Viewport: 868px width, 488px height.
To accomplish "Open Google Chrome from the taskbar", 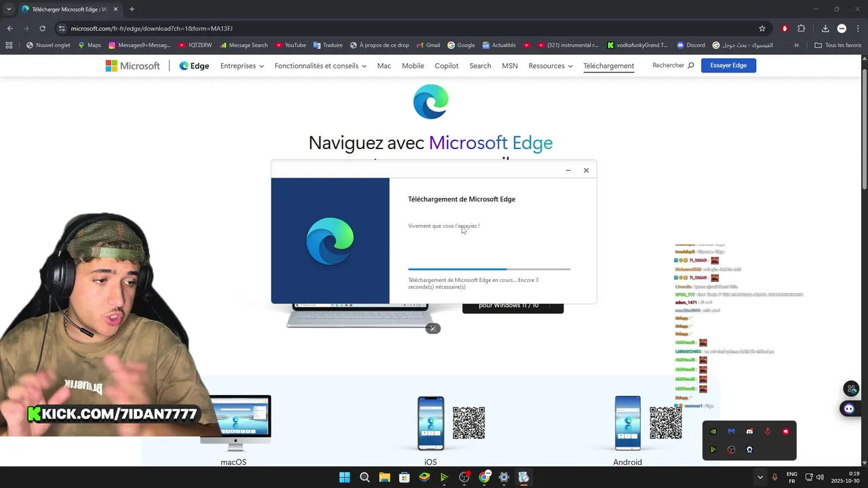I will click(x=484, y=477).
